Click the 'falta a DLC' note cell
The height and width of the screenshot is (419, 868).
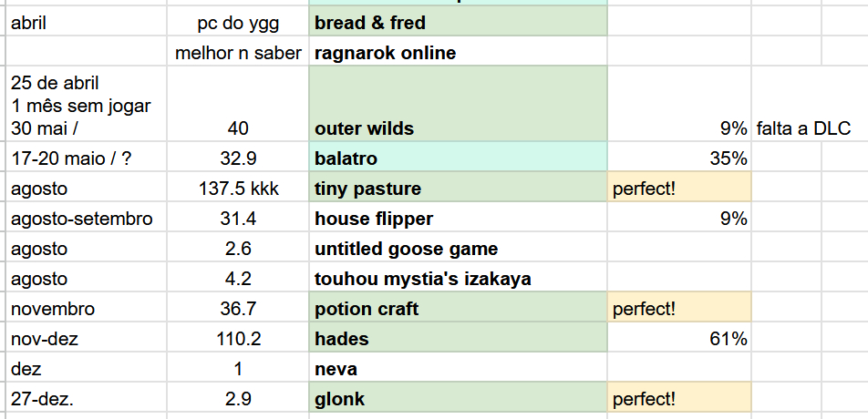coord(803,128)
